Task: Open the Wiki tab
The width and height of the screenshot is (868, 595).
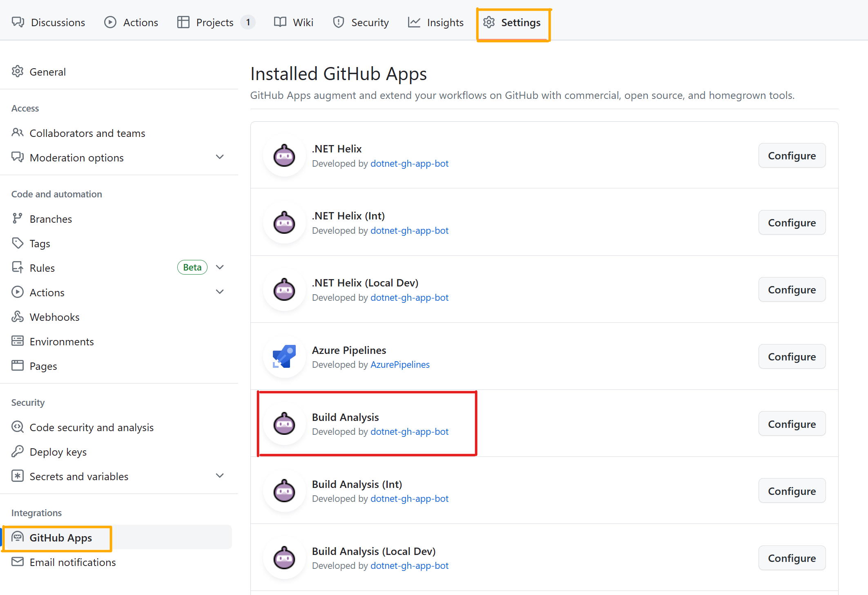Action: (x=293, y=22)
